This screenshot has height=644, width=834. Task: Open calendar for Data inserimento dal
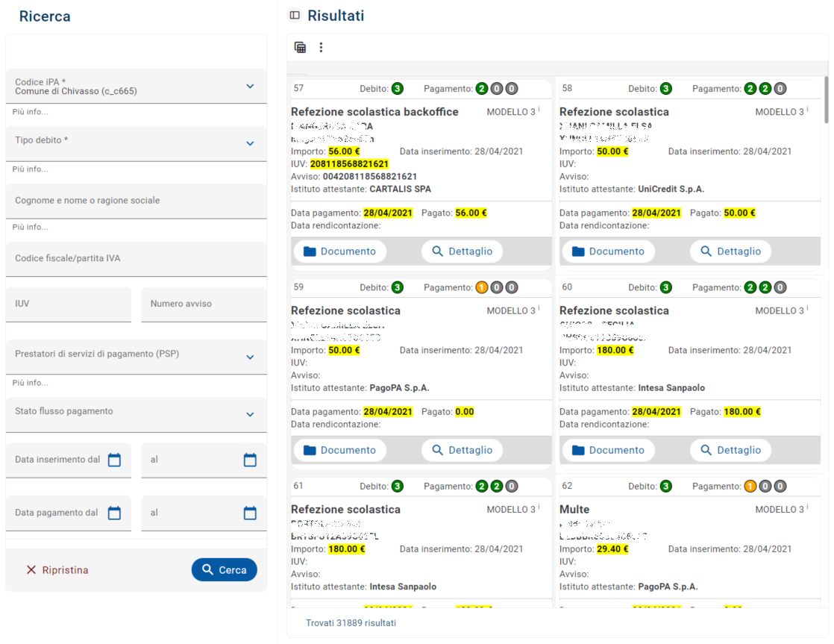[114, 460]
